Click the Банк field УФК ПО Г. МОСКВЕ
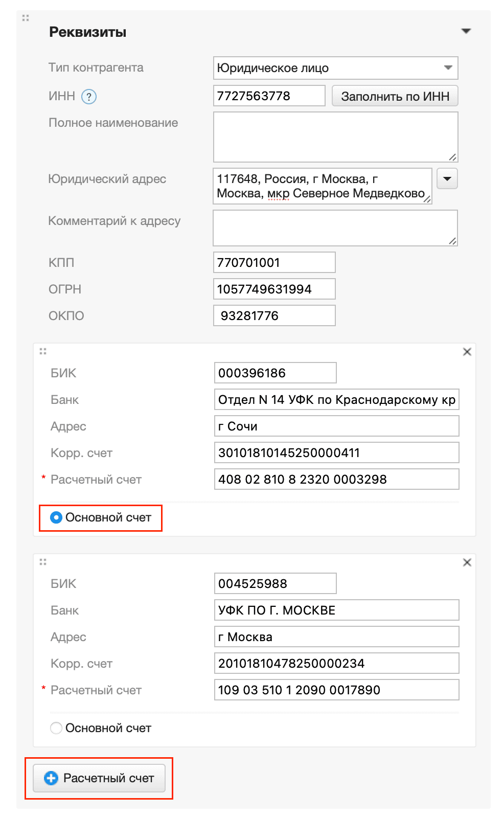The image size is (504, 817). click(x=337, y=610)
